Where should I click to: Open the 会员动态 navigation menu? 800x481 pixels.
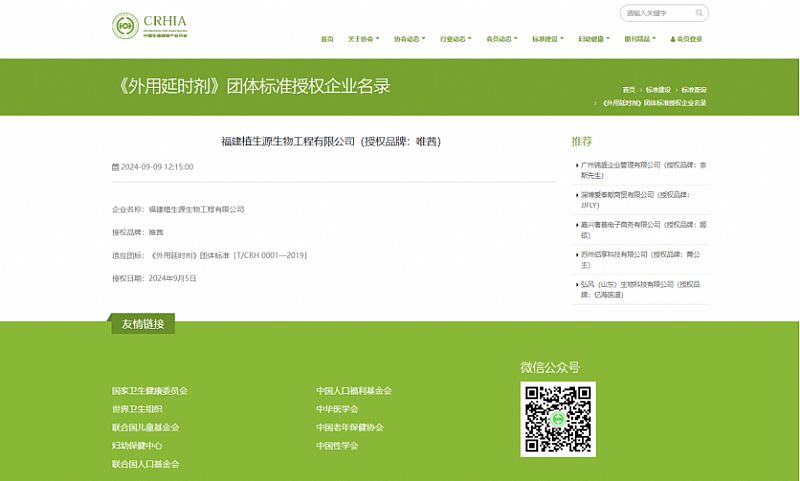pos(502,39)
